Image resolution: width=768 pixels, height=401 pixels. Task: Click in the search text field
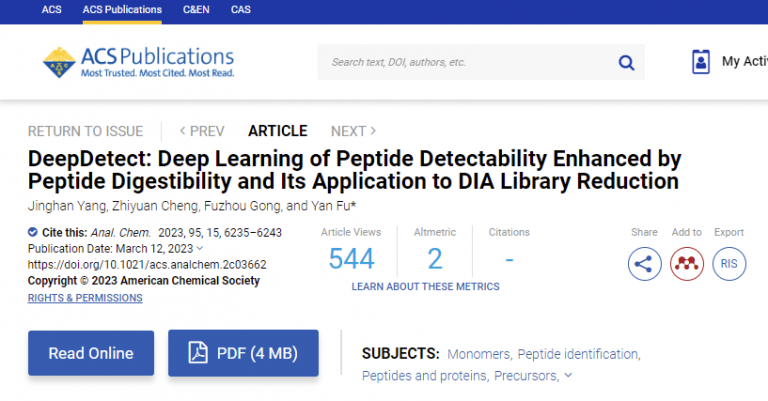point(465,63)
